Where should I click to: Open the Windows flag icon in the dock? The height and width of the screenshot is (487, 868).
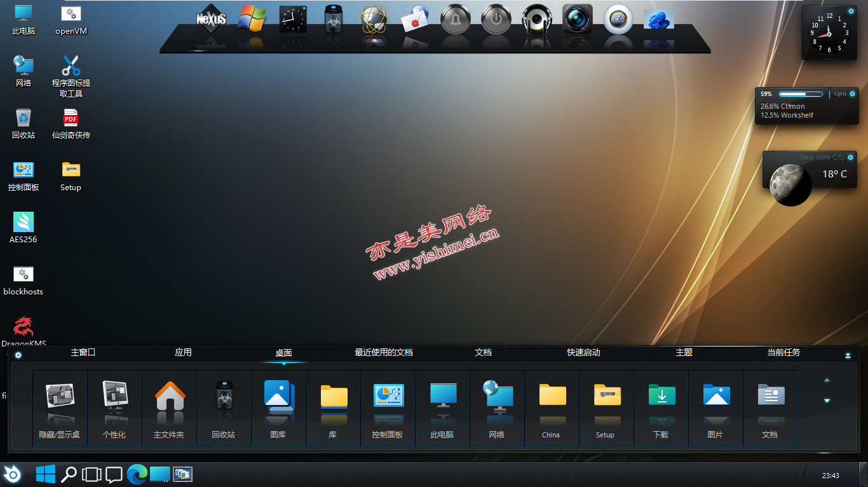pos(252,18)
